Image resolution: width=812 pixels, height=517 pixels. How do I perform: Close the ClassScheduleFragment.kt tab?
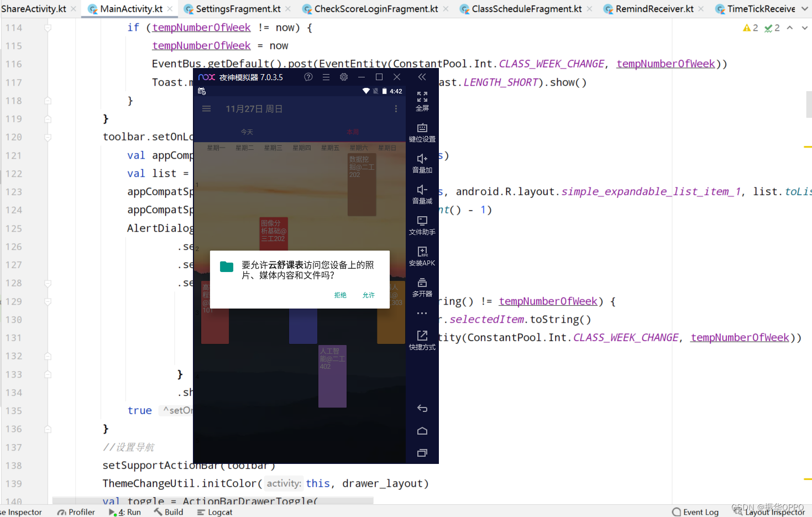(x=589, y=9)
